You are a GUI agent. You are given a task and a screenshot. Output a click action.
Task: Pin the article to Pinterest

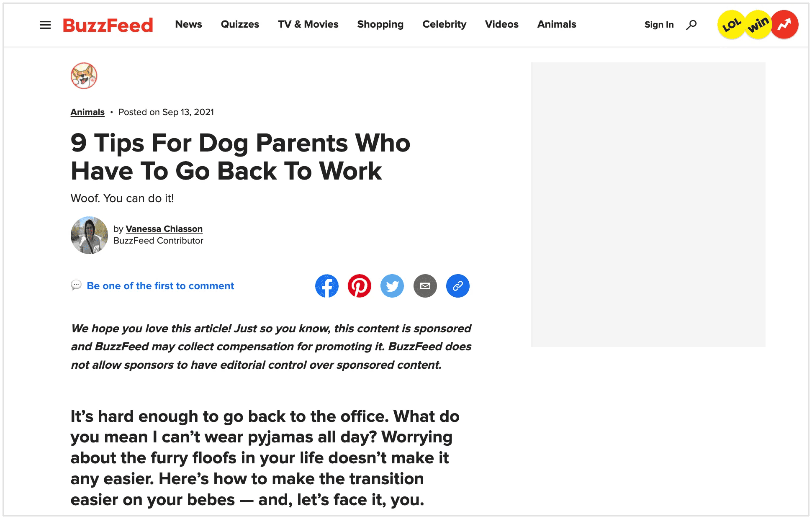tap(359, 286)
